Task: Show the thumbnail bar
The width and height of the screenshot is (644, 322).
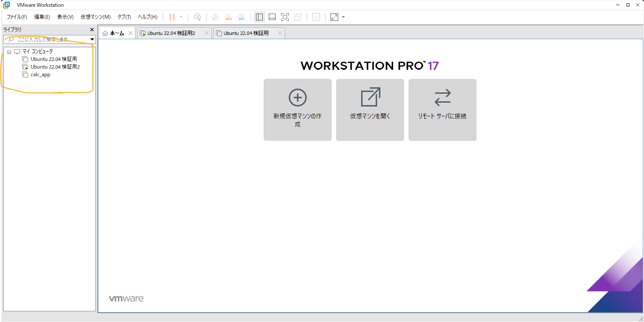Action: 272,17
